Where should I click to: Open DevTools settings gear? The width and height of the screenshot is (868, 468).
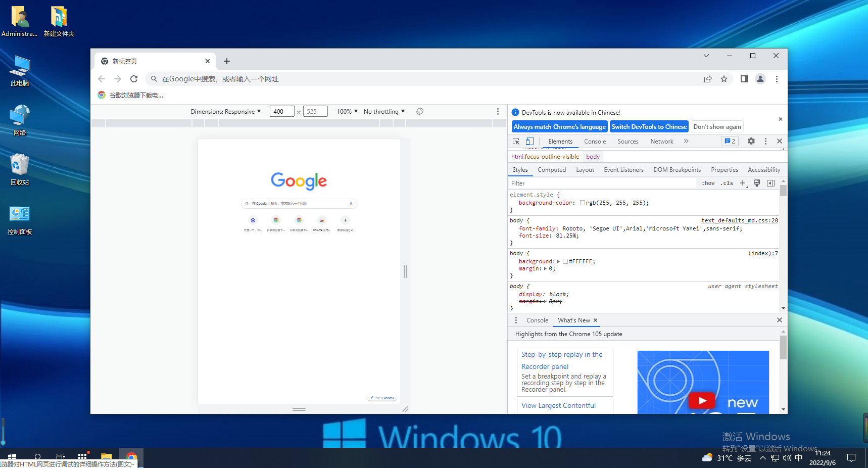(751, 142)
